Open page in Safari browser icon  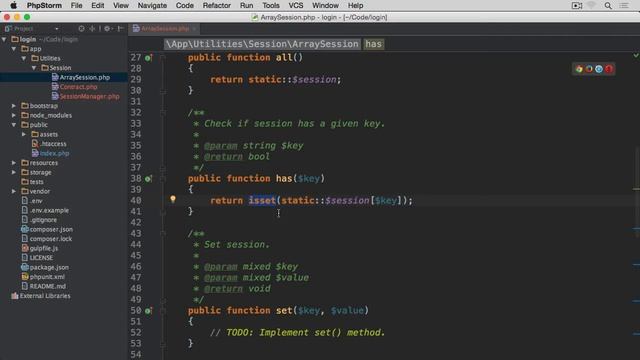[x=599, y=69]
